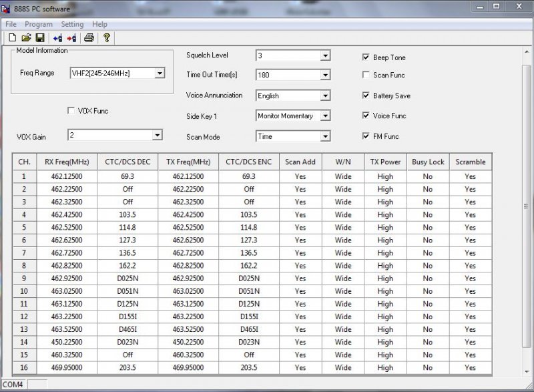Viewport: 534px width, 392px height.
Task: Click the scrollbar up arrow
Action: click(x=527, y=52)
